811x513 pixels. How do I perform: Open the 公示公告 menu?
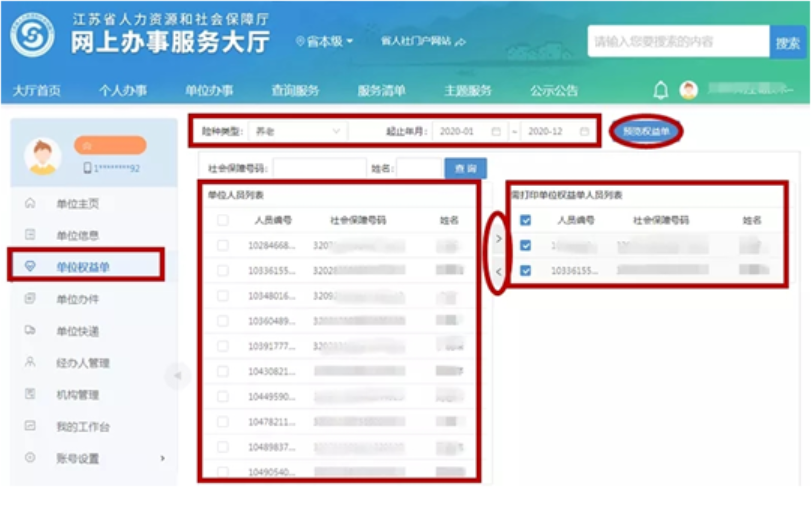tap(554, 91)
